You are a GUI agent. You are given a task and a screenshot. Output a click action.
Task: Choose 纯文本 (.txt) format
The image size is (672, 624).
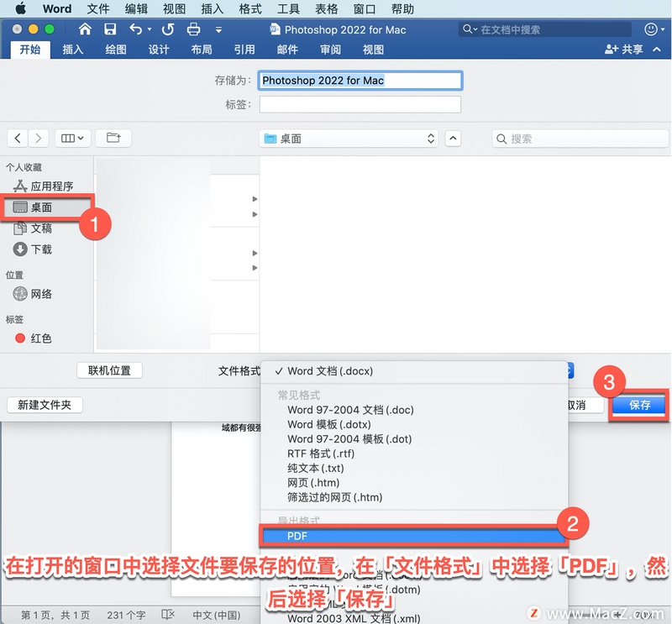point(413,468)
